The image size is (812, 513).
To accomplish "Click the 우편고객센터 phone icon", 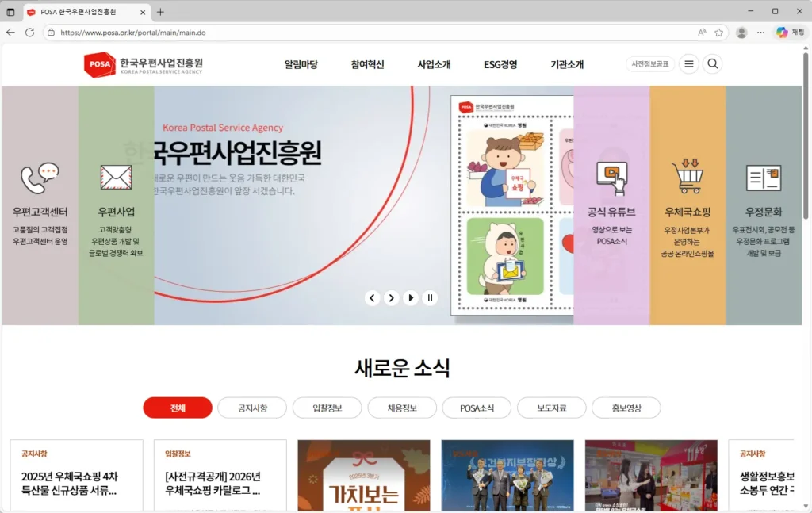I will click(x=40, y=176).
